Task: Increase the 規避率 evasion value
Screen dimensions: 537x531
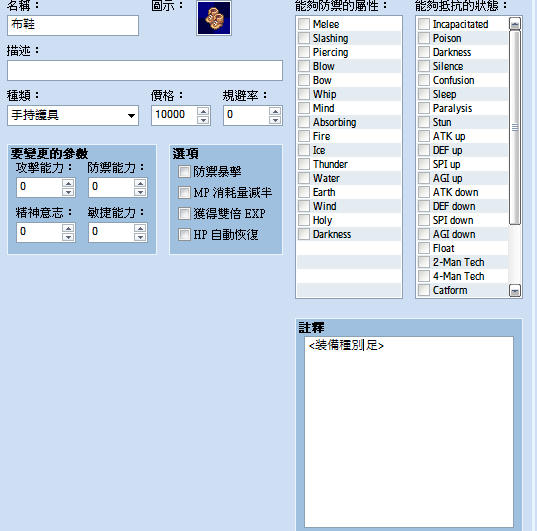Action: (x=275, y=111)
